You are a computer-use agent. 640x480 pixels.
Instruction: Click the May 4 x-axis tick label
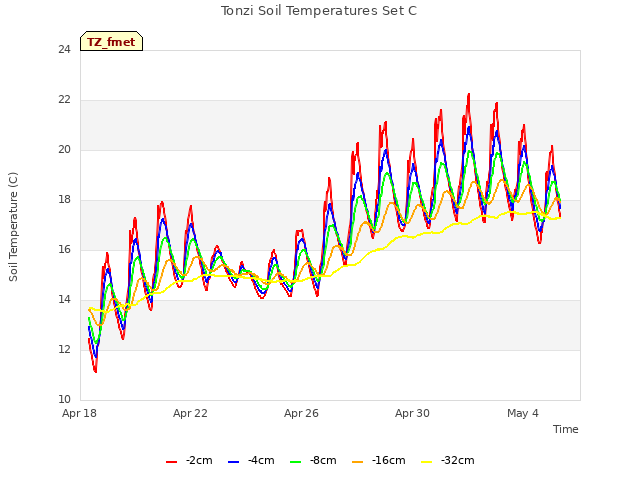coord(523,413)
